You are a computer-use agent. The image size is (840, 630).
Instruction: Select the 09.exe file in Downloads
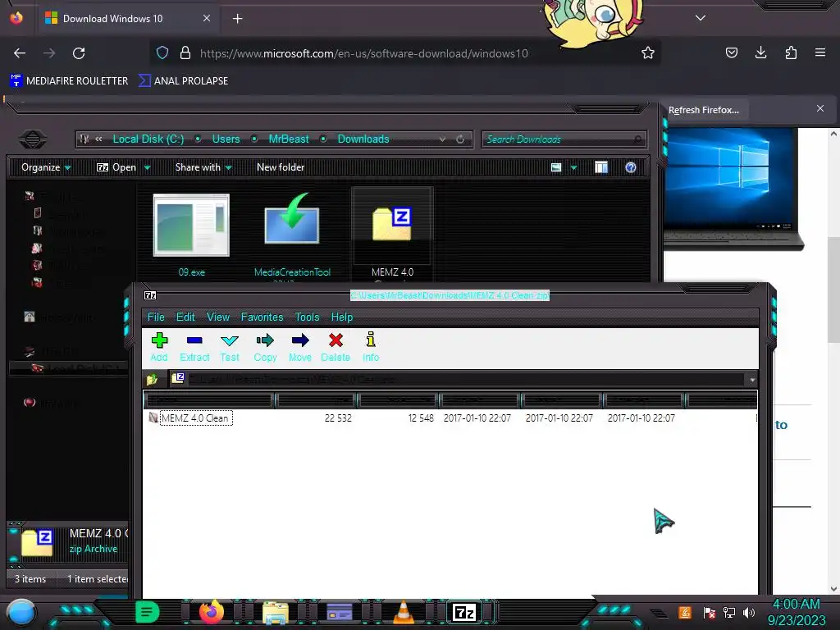click(191, 235)
